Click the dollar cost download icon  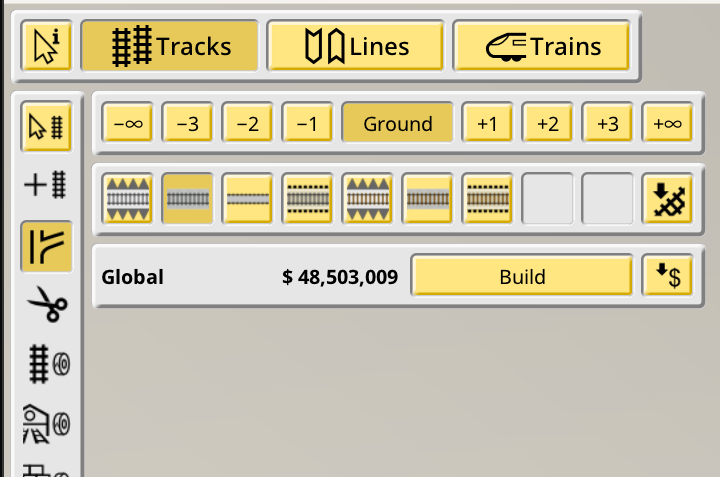click(667, 275)
